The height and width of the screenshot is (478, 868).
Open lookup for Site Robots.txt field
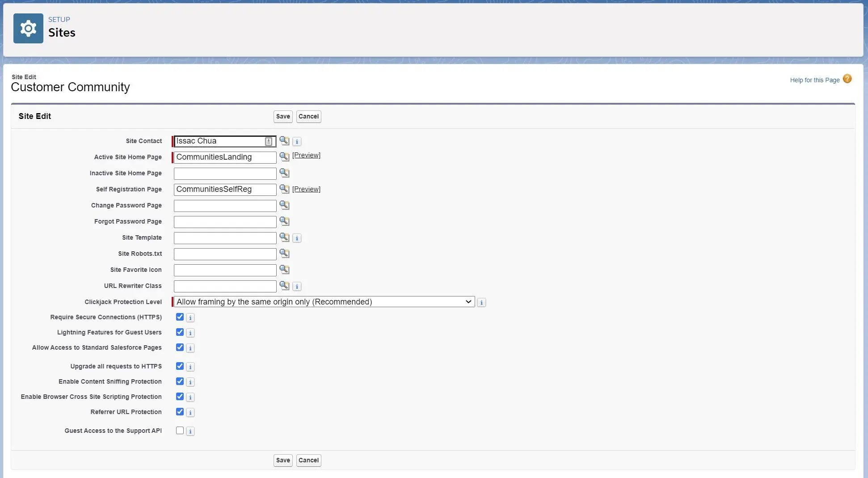pos(284,253)
